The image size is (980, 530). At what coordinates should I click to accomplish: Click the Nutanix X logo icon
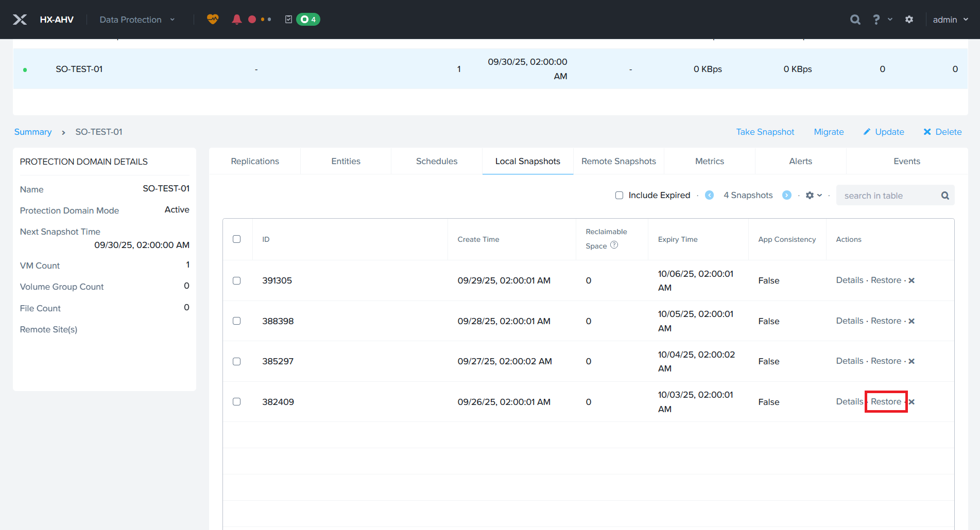(20, 20)
